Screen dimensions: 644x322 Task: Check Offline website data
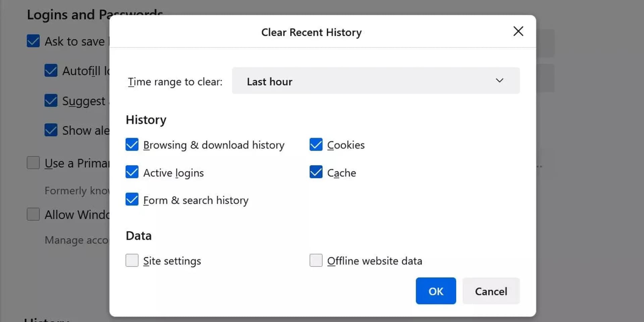coord(316,260)
